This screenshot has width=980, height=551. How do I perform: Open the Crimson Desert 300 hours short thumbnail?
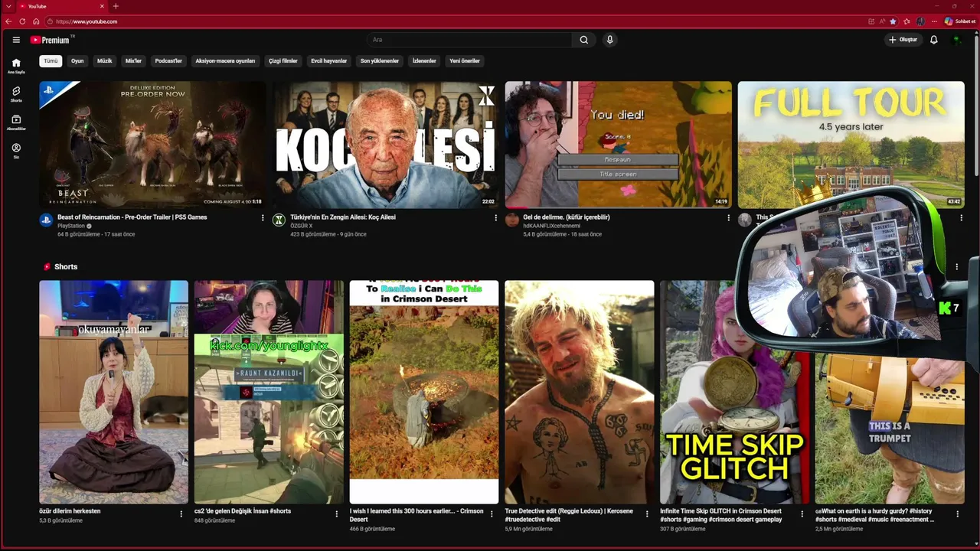424,392
